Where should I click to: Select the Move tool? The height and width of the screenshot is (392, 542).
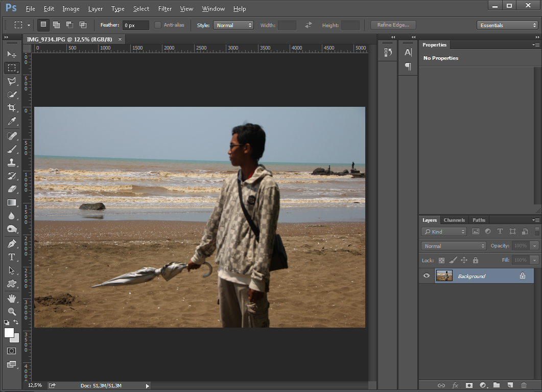[x=12, y=54]
